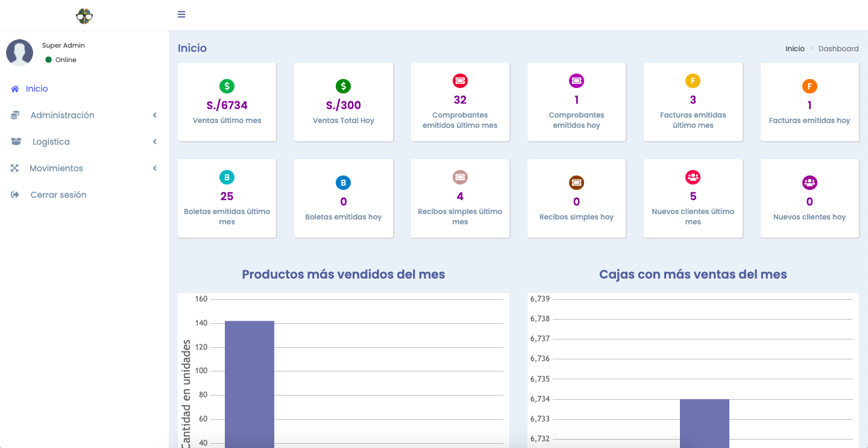Click the Super Admin avatar picture

[x=19, y=53]
